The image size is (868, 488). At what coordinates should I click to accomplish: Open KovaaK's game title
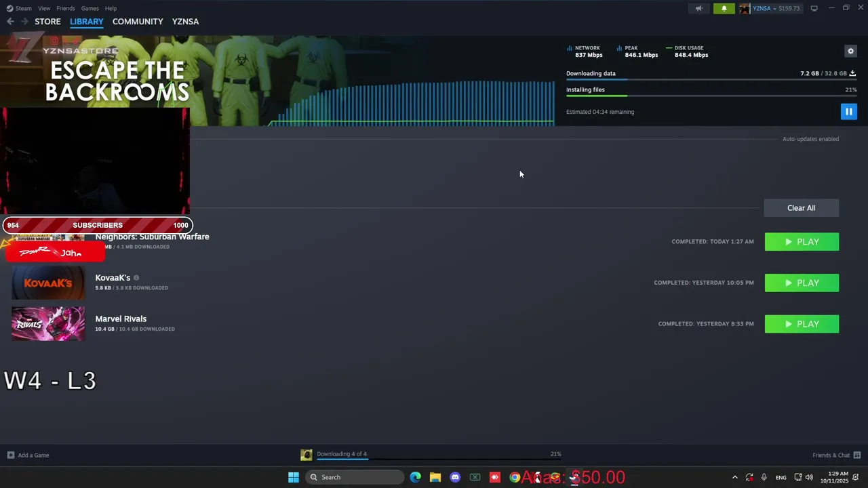(x=113, y=278)
